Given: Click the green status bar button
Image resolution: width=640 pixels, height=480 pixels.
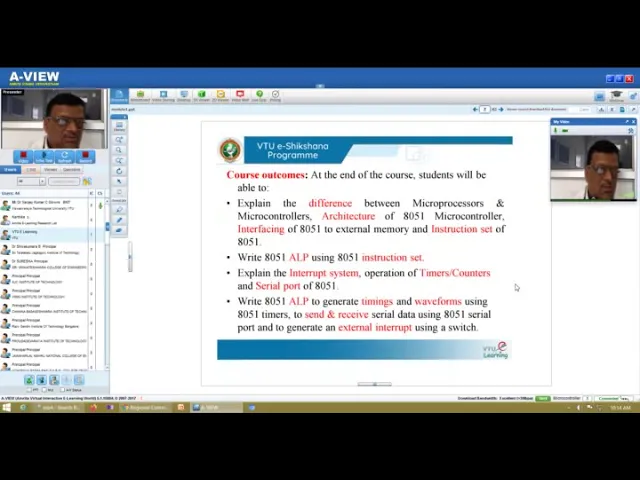Looking at the screenshot, I should coord(542,398).
